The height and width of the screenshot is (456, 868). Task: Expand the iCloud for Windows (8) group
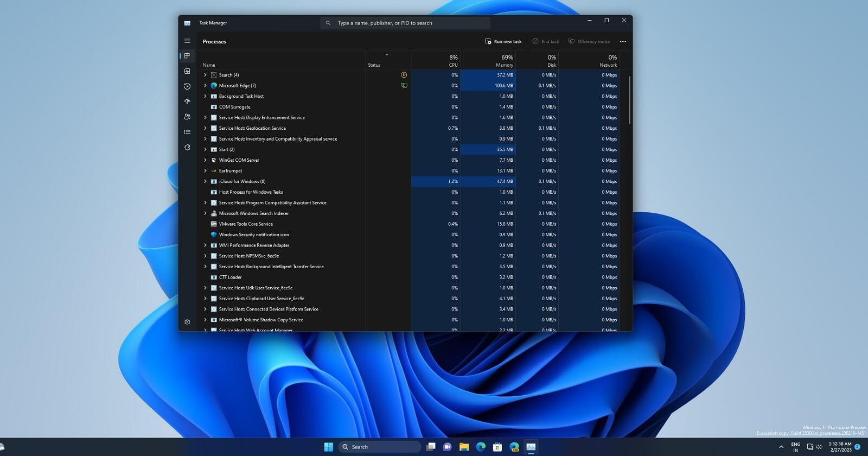[205, 181]
